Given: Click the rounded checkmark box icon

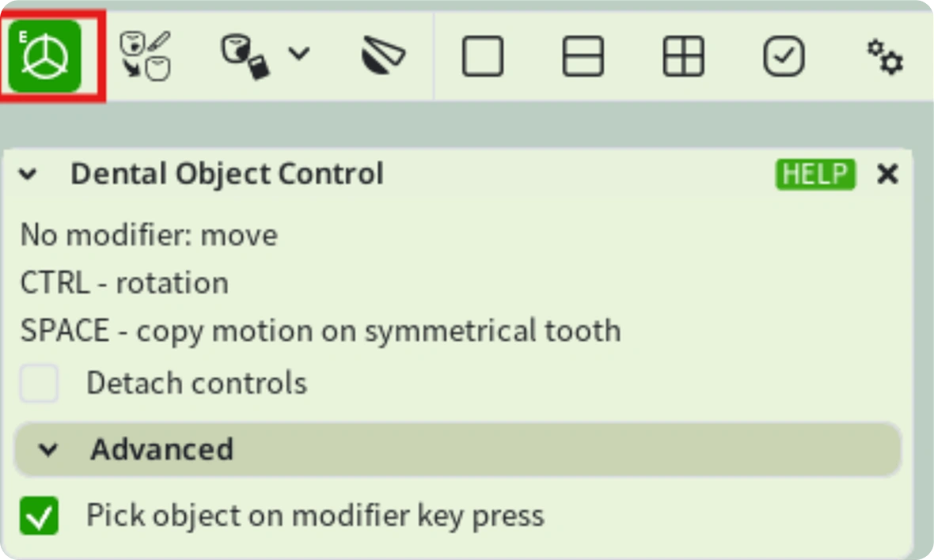Looking at the screenshot, I should point(784,56).
